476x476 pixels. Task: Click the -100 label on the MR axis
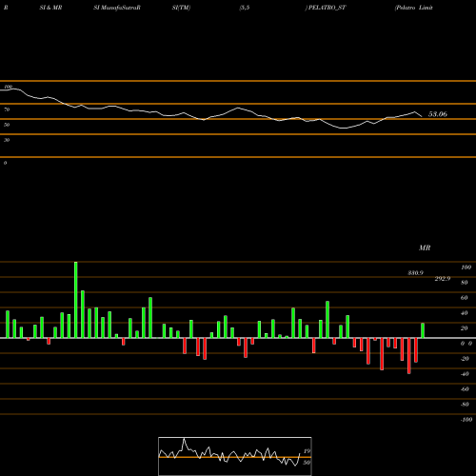(x=466, y=420)
